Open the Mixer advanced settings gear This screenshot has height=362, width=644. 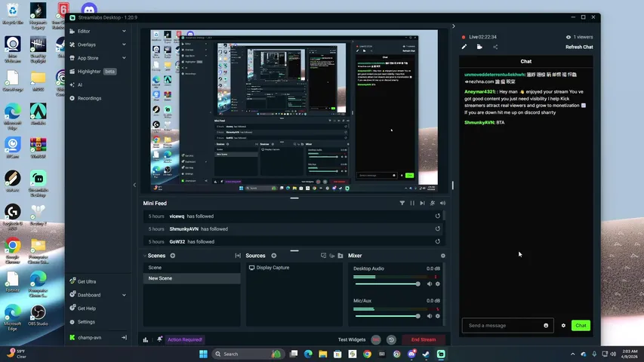point(442,256)
